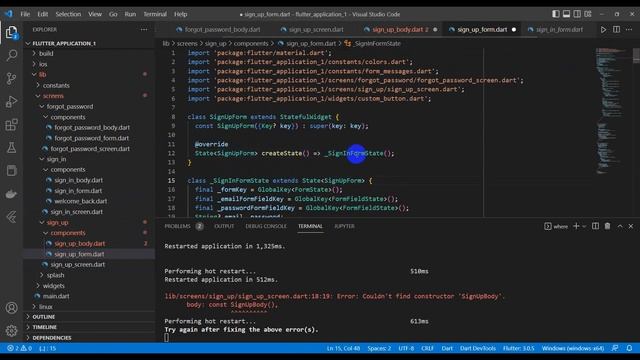Split the editor to the right
Image resolution: width=640 pixels, height=360 pixels.
(616, 29)
